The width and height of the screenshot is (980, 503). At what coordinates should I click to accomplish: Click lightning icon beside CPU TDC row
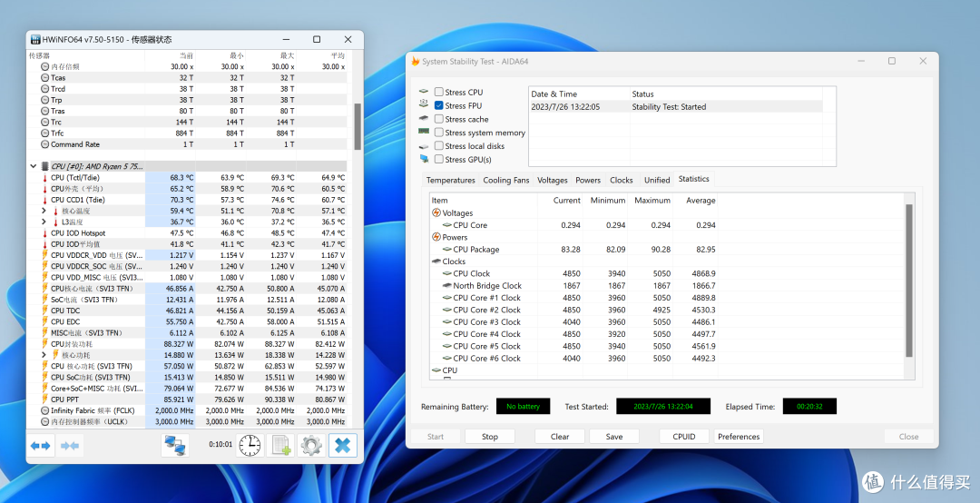pyautogui.click(x=45, y=311)
